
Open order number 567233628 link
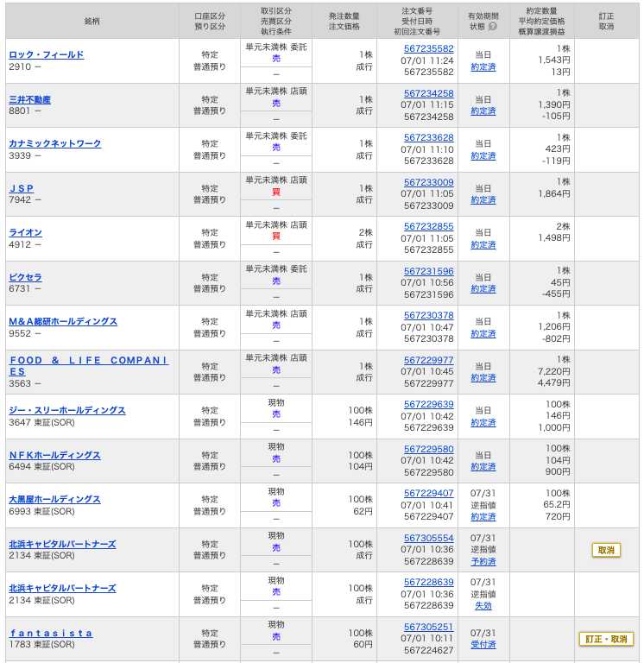point(428,137)
